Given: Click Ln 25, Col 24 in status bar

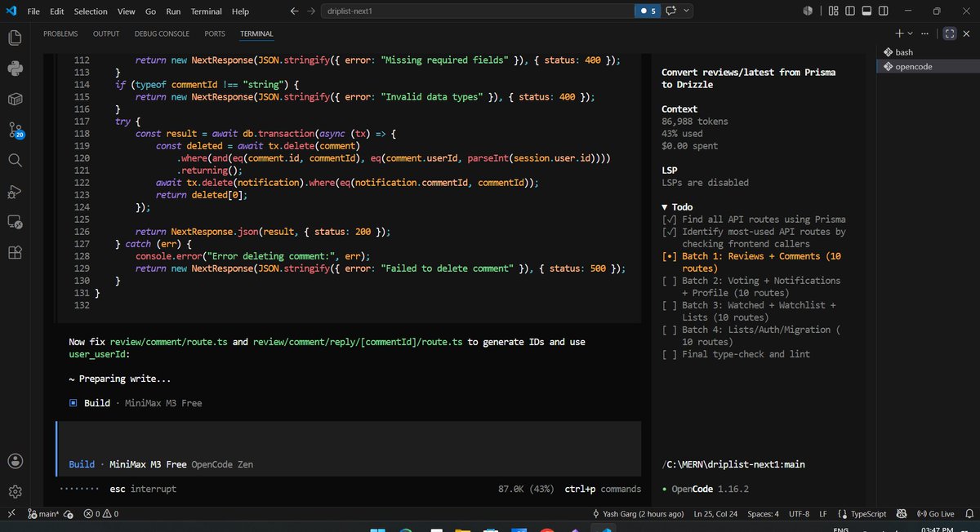Looking at the screenshot, I should click(715, 514).
